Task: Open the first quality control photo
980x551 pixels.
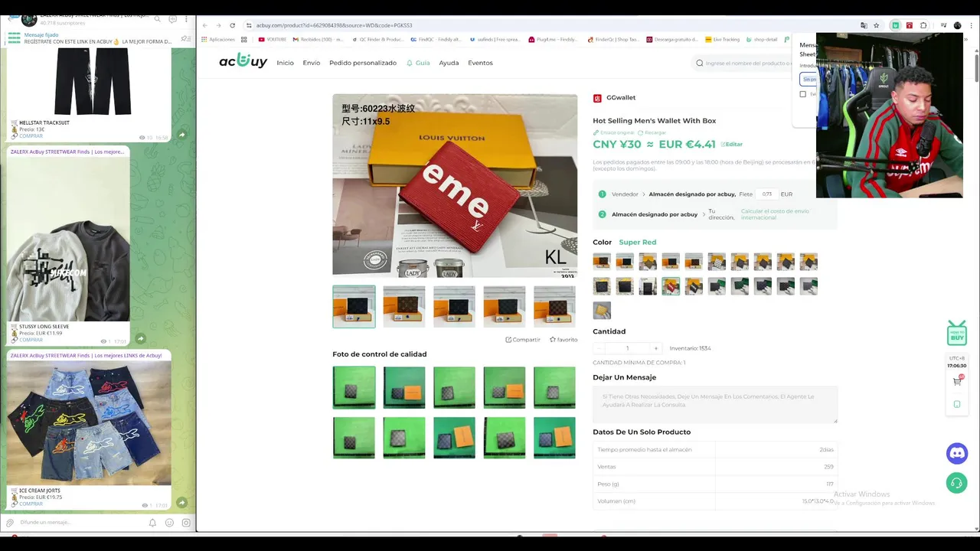Action: pyautogui.click(x=354, y=387)
